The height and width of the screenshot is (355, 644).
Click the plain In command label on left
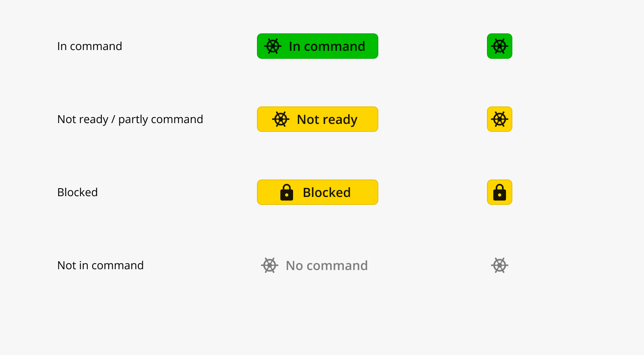click(90, 46)
